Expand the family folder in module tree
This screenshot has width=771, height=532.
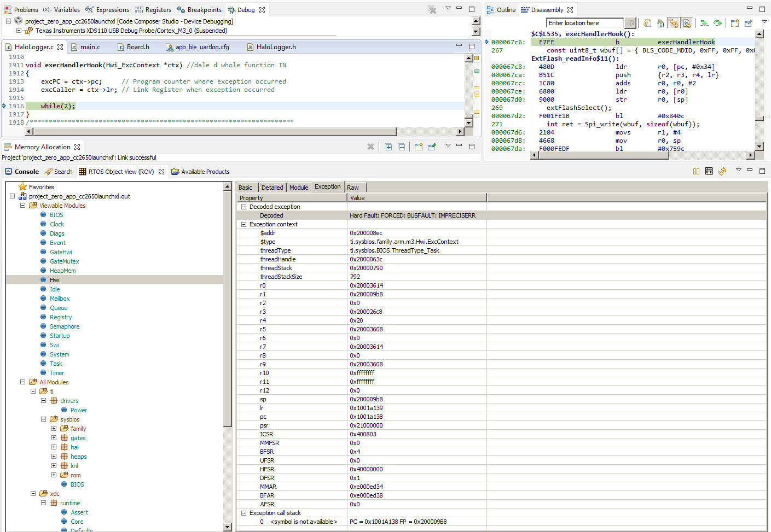pos(54,429)
